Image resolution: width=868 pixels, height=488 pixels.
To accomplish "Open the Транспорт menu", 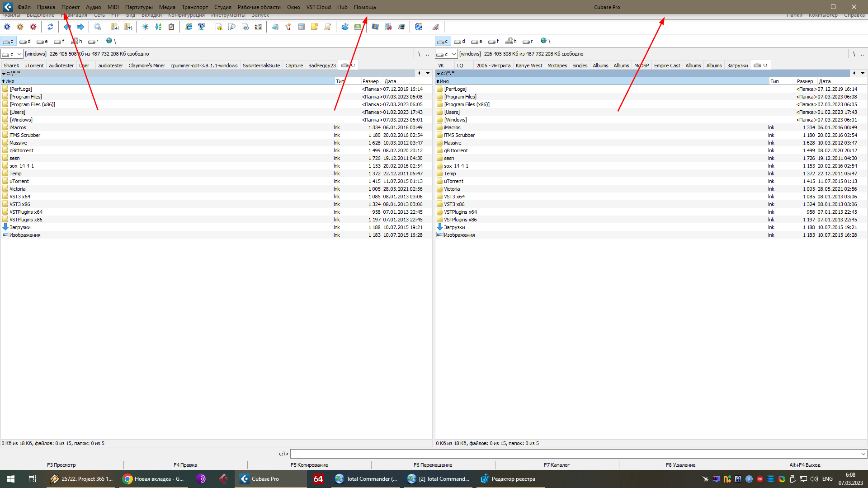I will pos(195,7).
